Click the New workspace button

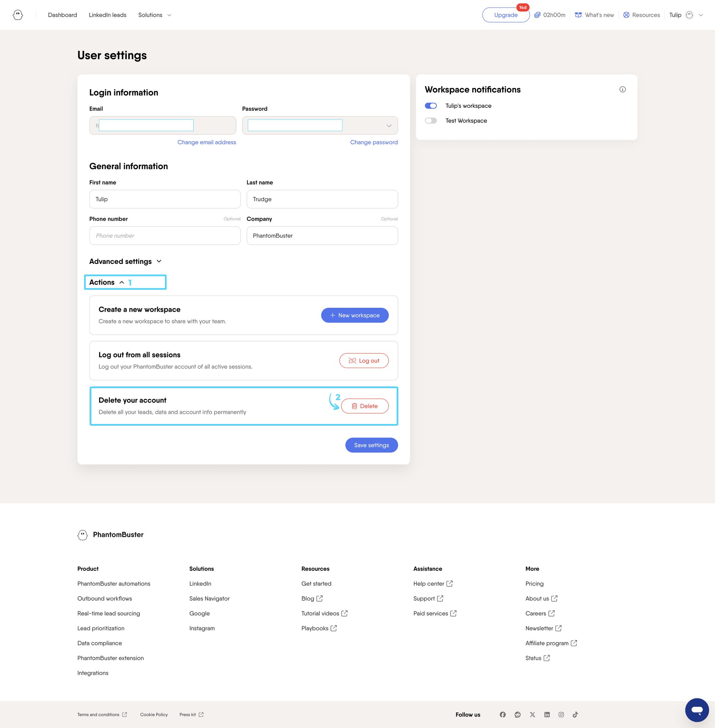coord(354,315)
